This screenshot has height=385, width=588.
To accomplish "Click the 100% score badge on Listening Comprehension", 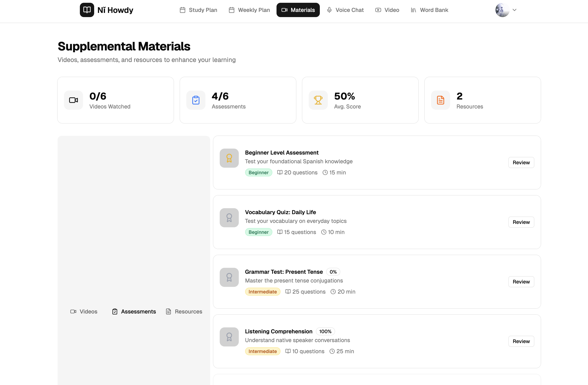I will [325, 331].
